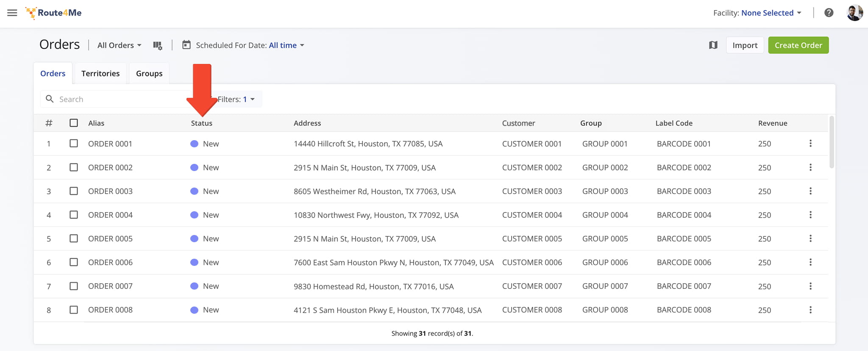Check the box for ORDER 0005
The height and width of the screenshot is (351, 868).
coord(74,238)
